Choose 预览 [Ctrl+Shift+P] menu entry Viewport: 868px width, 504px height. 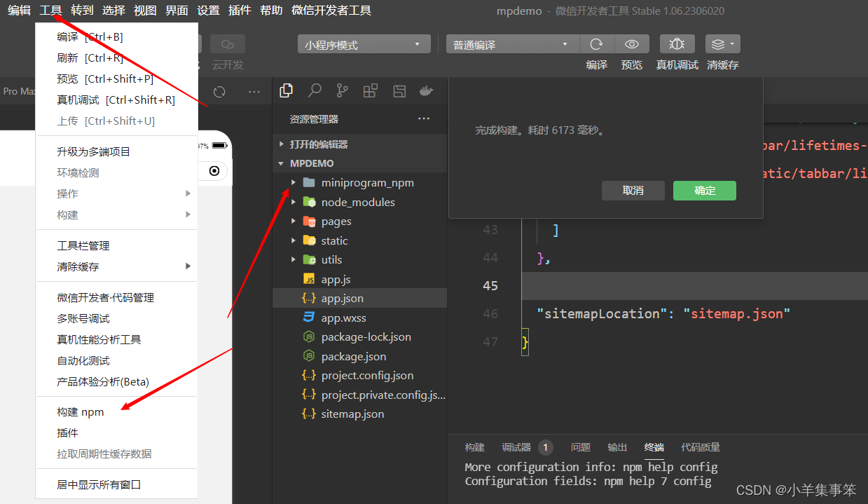pos(117,79)
